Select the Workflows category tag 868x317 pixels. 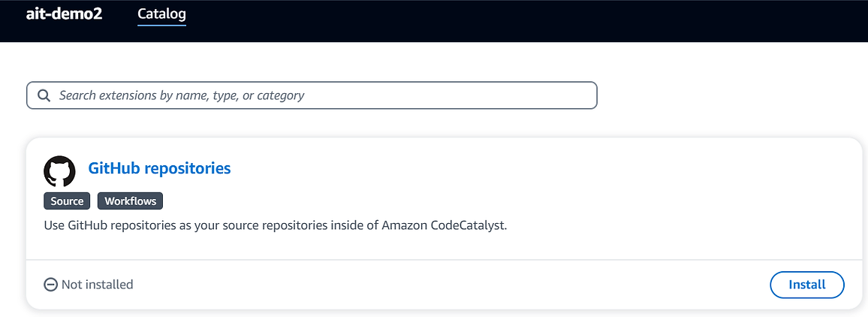tap(130, 201)
